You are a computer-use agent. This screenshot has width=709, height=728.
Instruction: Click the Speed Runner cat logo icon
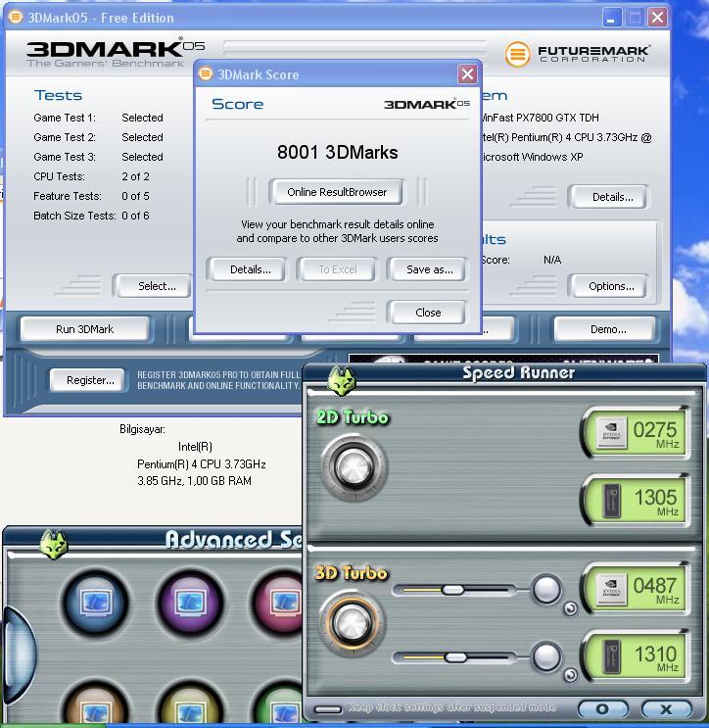coord(342,381)
